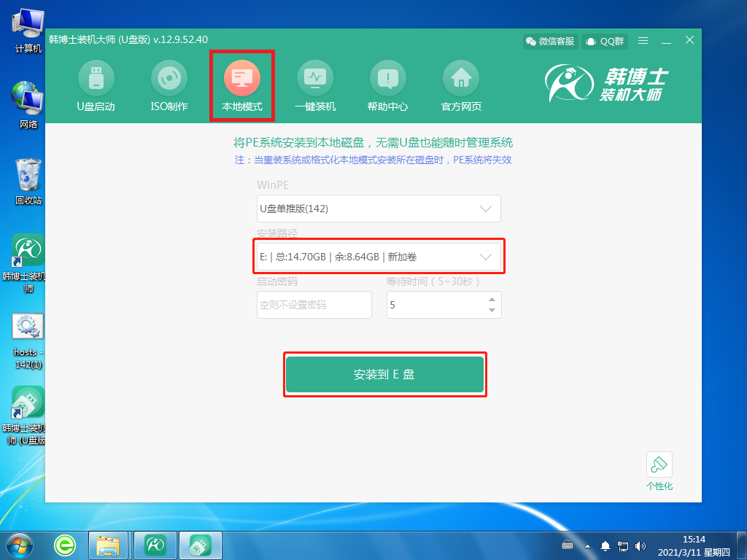Join the QQ群 group
The image size is (747, 560).
[604, 42]
